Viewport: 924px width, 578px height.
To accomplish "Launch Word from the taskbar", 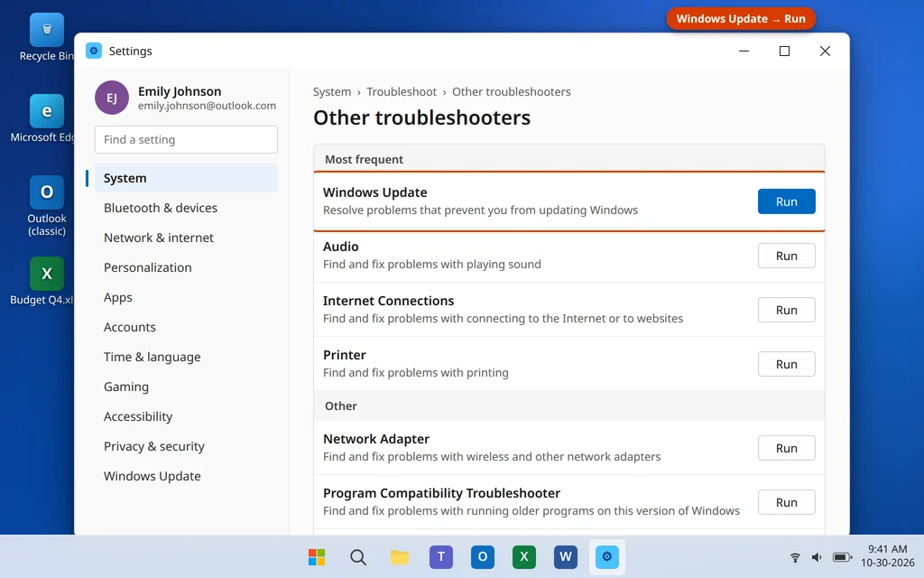I will click(565, 556).
